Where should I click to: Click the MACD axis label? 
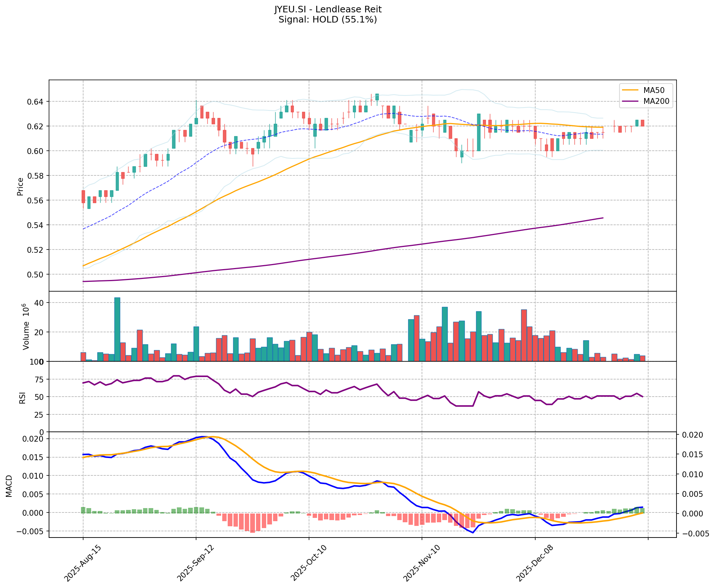coord(9,486)
